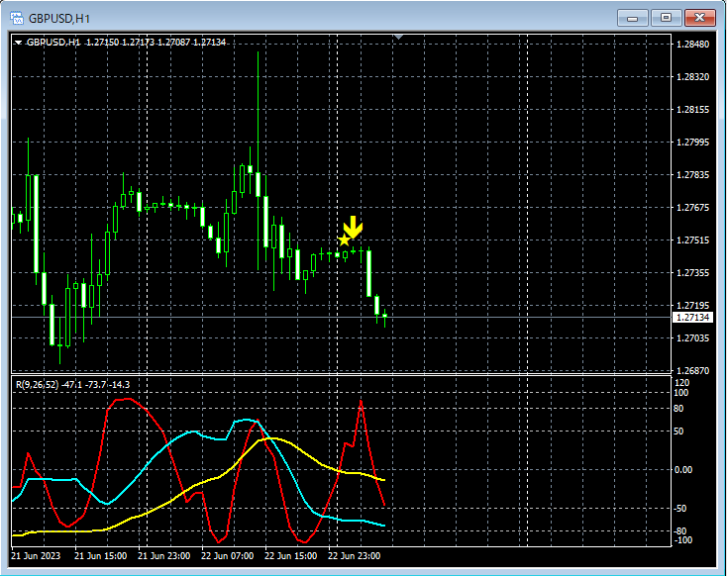This screenshot has height=576, width=728.
Task: Maximize the GBPUSD,H1 chart window
Action: (x=666, y=18)
